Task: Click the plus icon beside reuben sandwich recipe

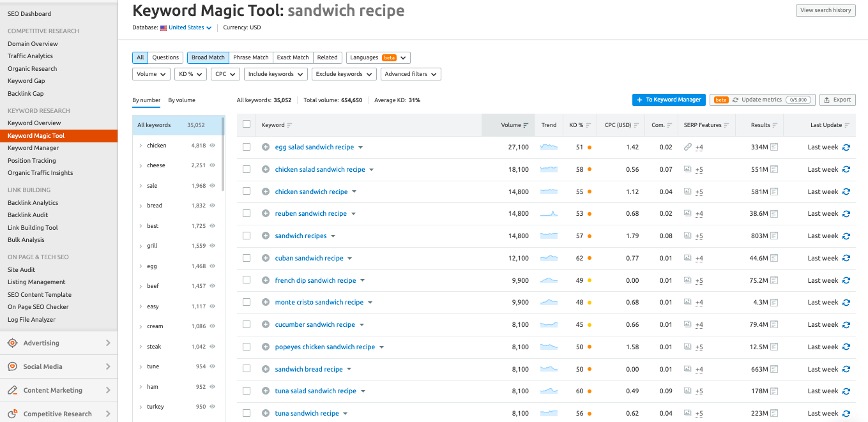Action: coord(266,214)
